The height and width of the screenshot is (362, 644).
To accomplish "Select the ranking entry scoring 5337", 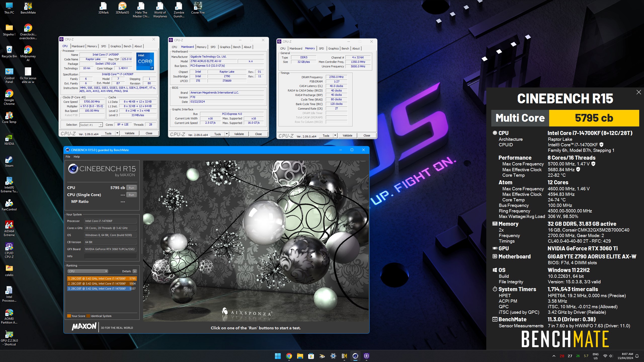I will [x=102, y=289].
